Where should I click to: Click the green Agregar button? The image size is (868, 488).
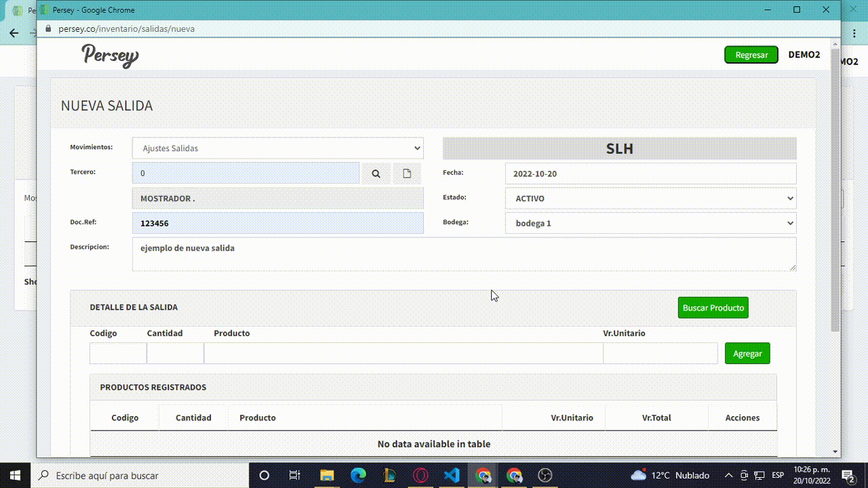pos(747,353)
